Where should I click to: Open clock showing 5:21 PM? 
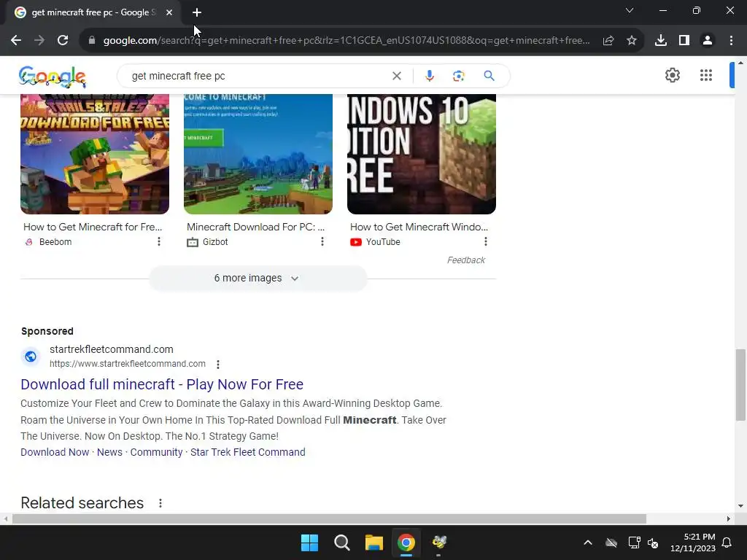point(693,542)
